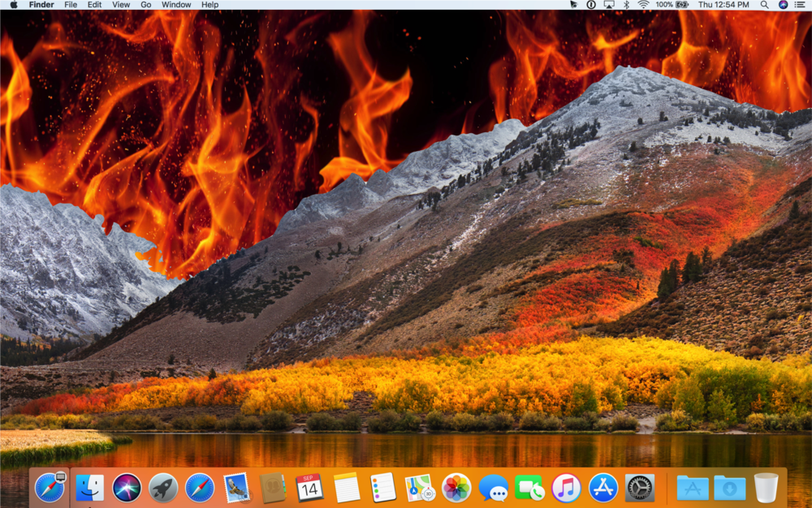812x508 pixels.
Task: Open Launchpad rocket icon
Action: (163, 488)
